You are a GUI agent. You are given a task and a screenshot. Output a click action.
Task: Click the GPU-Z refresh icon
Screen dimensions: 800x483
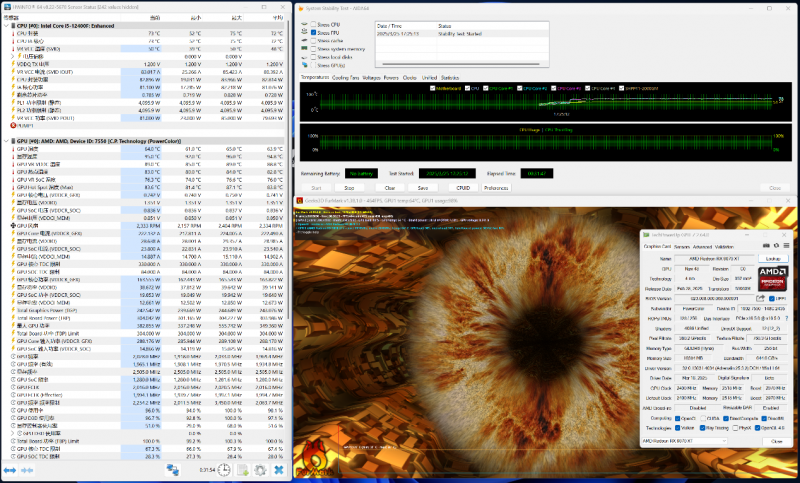(777, 246)
